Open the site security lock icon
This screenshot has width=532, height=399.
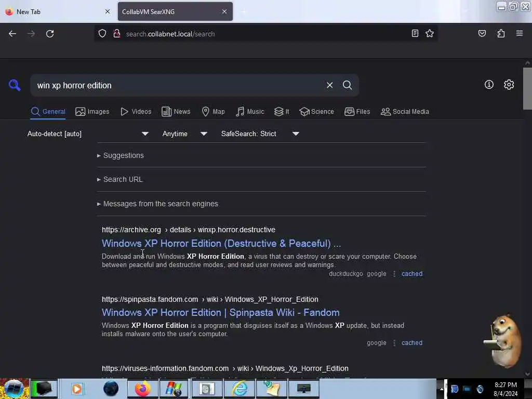tap(117, 34)
